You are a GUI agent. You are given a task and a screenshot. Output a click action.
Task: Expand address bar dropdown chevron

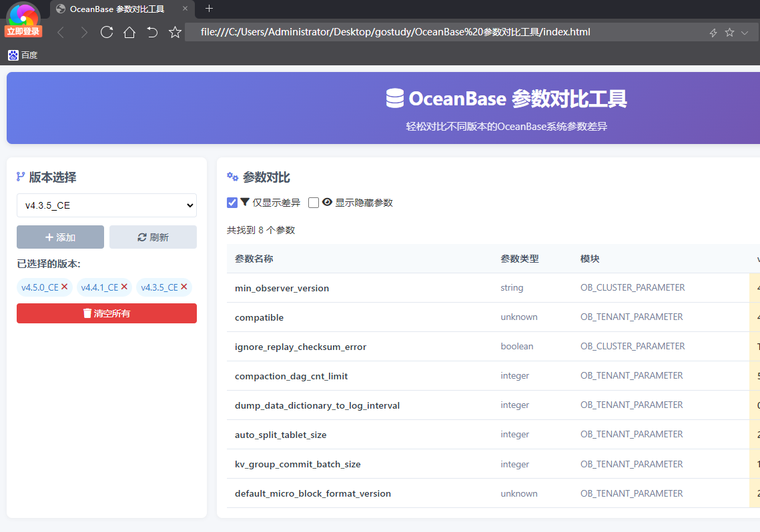tap(745, 33)
